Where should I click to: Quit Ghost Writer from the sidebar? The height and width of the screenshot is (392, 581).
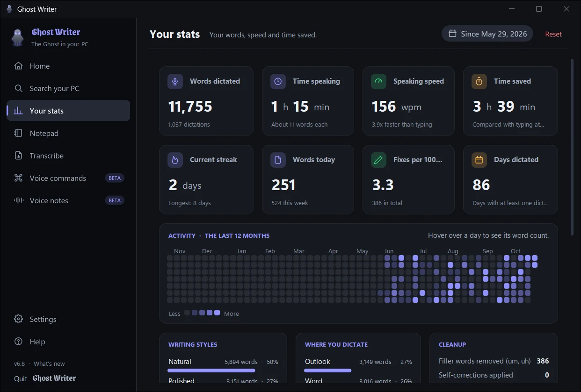coord(45,378)
